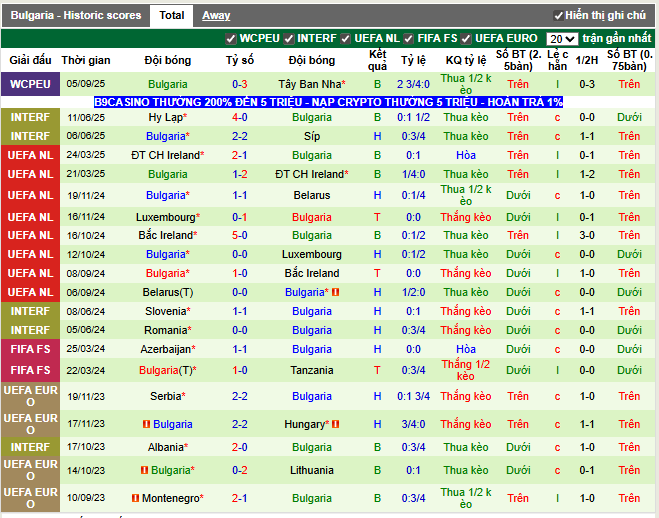Click the 4-0 score of Hy Lạp match

(x=240, y=117)
